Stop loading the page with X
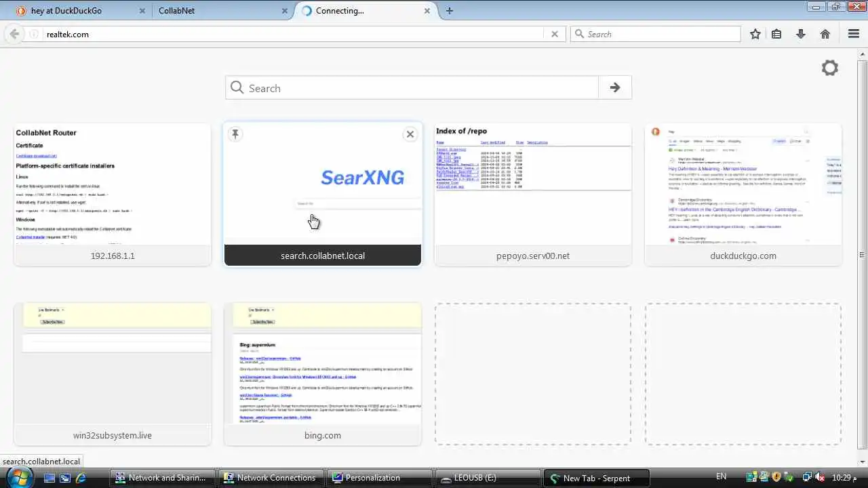Screen dimensions: 868x488 (555, 34)
